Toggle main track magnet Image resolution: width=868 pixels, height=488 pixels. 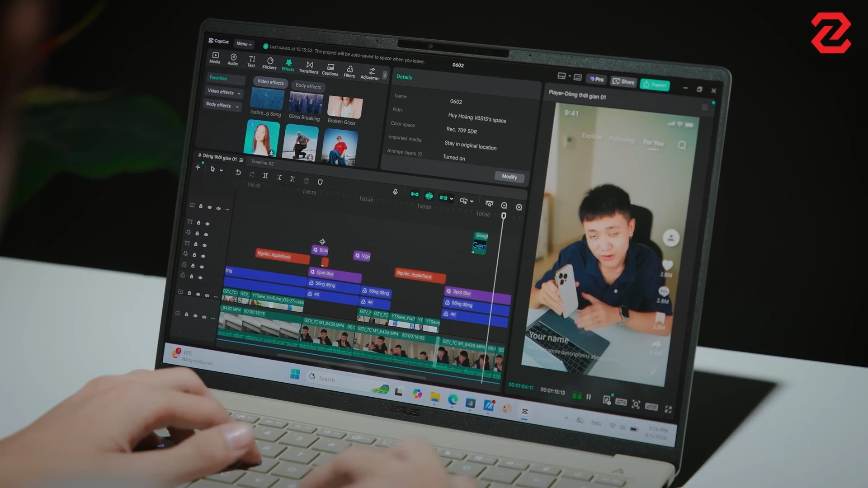tap(415, 194)
